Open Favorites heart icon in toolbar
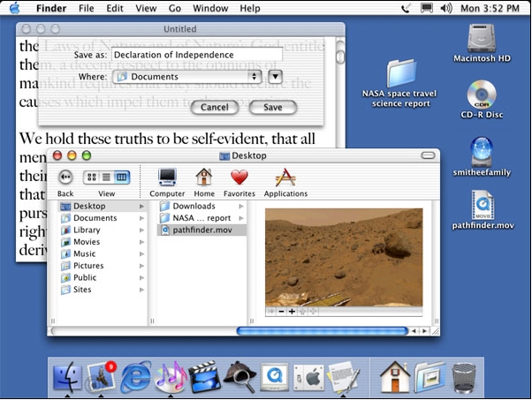 239,183
